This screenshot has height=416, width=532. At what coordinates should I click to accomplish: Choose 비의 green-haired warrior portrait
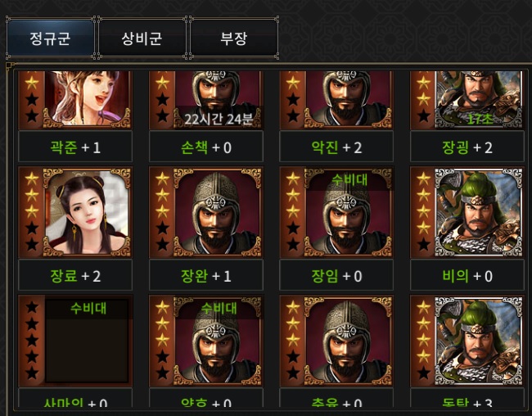click(x=479, y=212)
